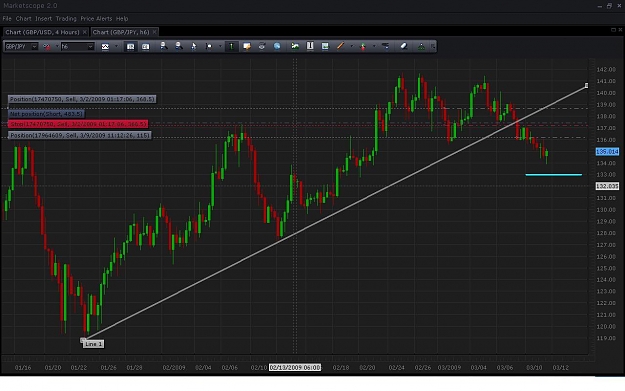Expand the chart type dropdown arrow
Image resolution: width=625 pixels, height=391 pixels.
point(116,47)
